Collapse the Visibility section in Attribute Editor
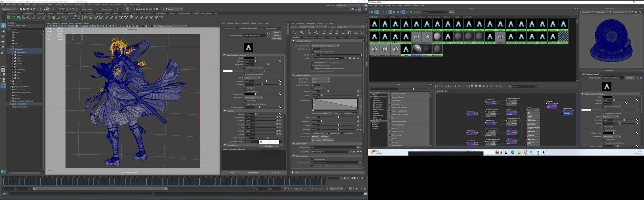The image size is (644, 200). coord(225,111)
